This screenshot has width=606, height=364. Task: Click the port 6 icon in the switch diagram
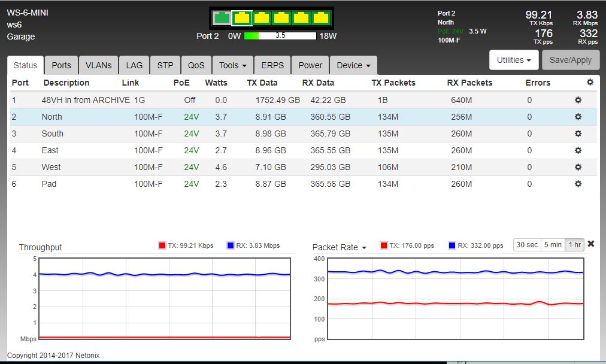tap(321, 18)
